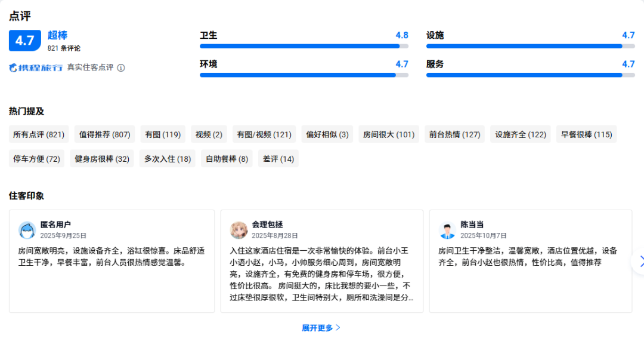Open 匿名用户's avatar

[27, 230]
